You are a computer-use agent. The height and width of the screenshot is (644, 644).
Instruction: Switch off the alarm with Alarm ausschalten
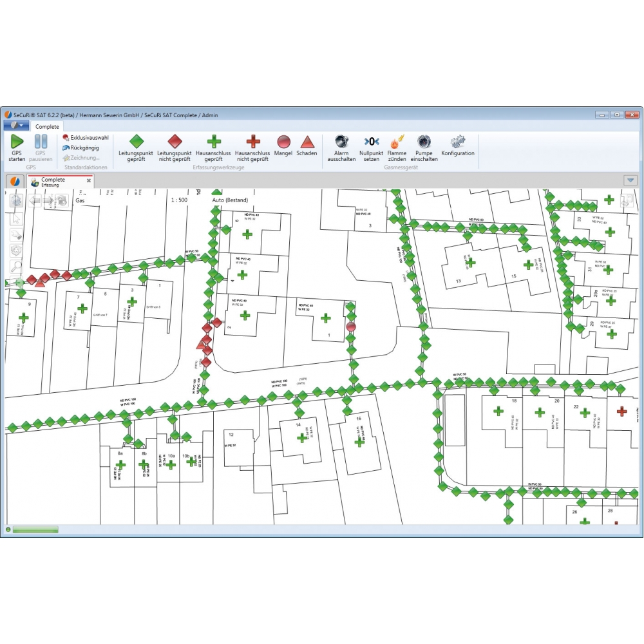[x=341, y=148]
